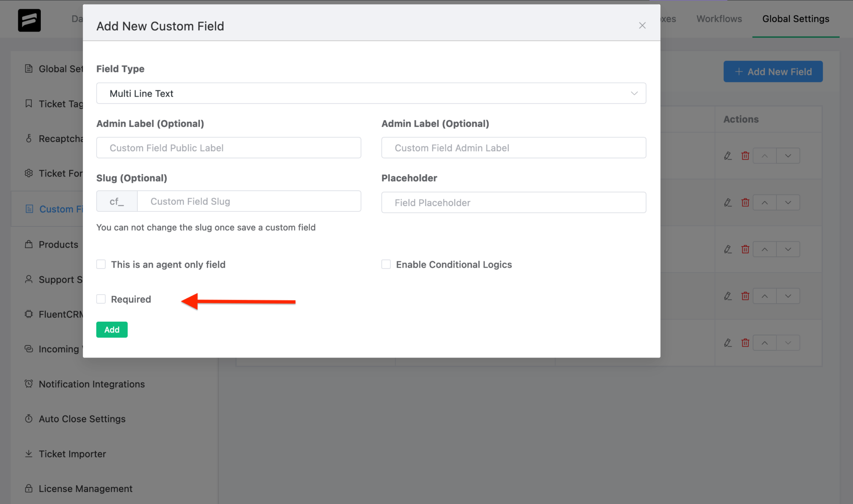Click the green Add button

[112, 329]
